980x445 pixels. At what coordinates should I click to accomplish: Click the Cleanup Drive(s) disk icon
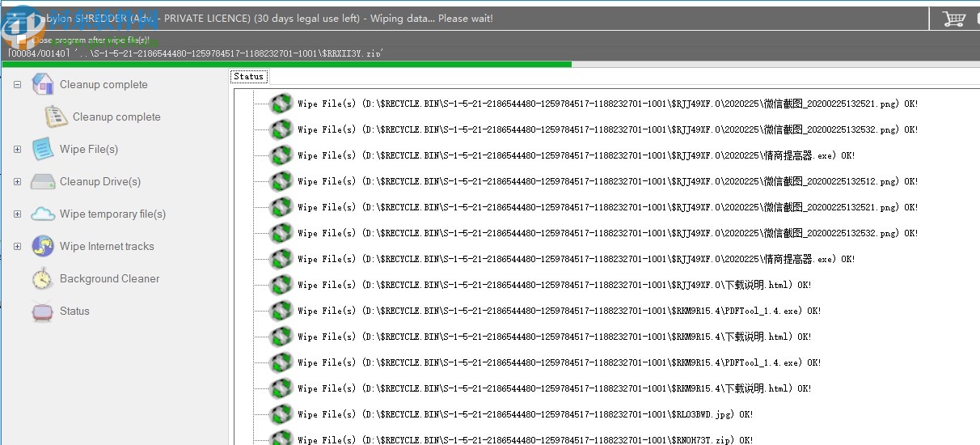click(42, 181)
